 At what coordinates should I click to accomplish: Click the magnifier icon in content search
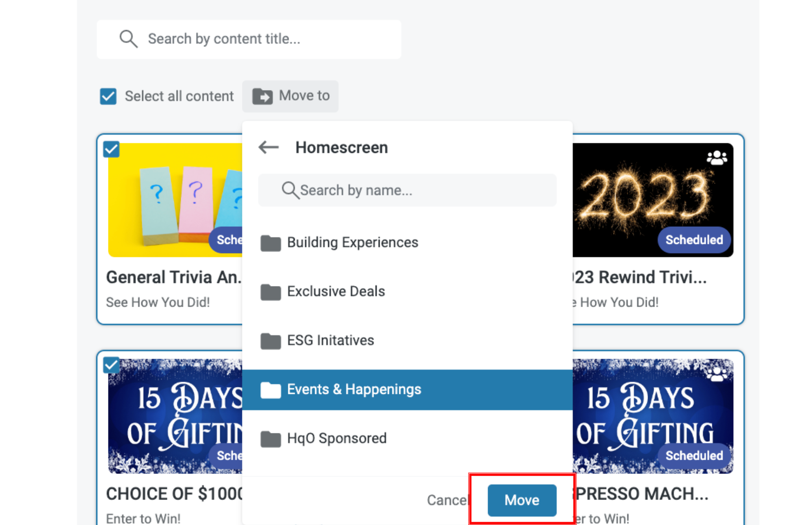click(128, 39)
